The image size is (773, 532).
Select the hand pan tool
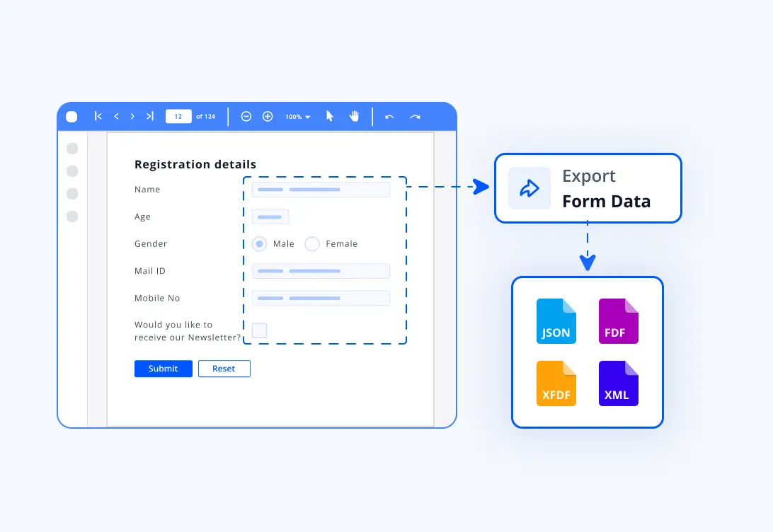[x=353, y=116]
